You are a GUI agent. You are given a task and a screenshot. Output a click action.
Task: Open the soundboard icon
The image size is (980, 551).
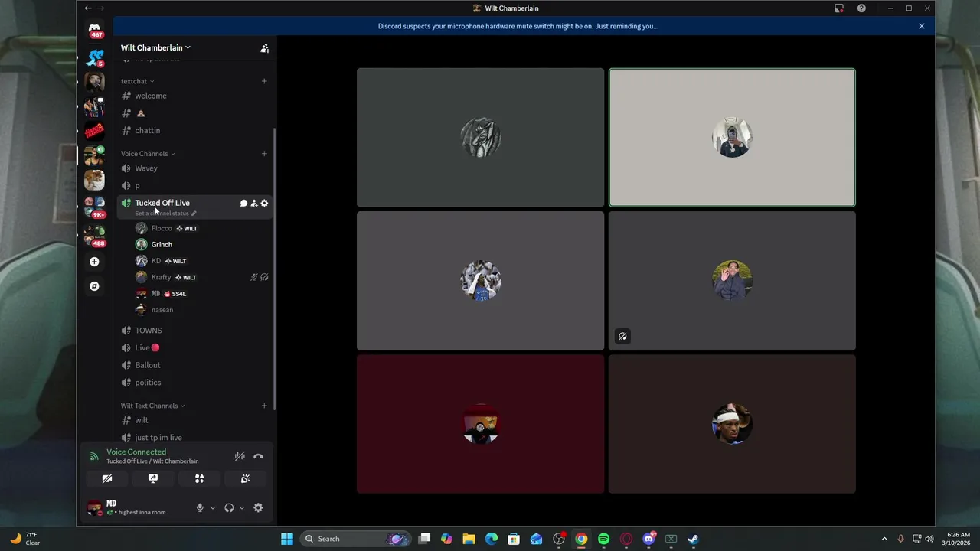(x=245, y=478)
